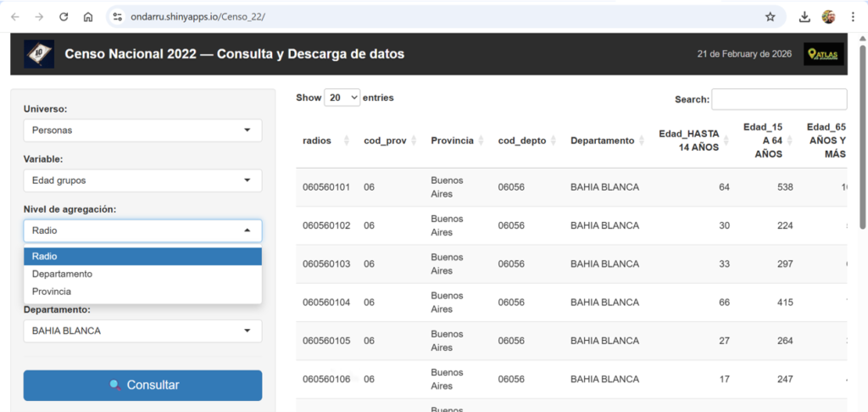
Task: Go to browser home icon
Action: point(88,16)
